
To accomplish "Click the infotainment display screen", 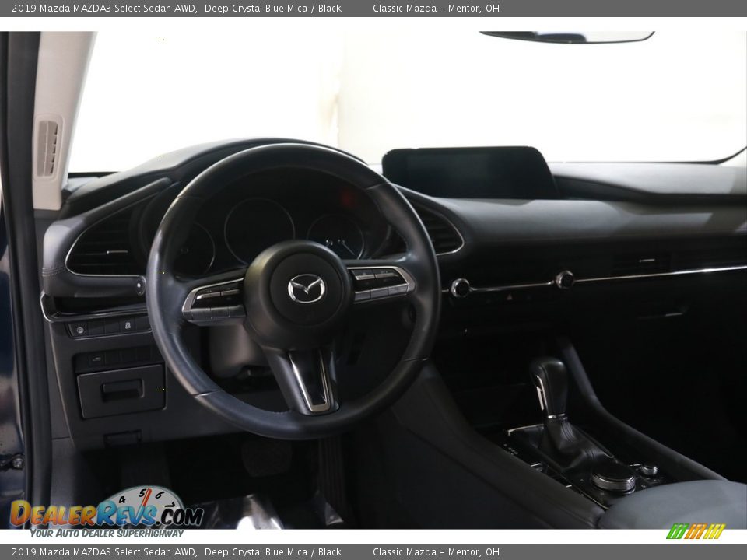I will [467, 167].
